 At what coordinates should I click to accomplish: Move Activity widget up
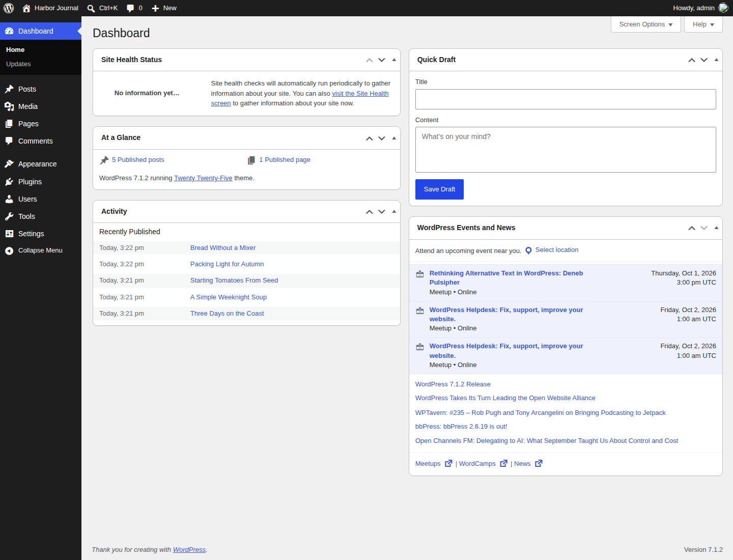(x=370, y=212)
